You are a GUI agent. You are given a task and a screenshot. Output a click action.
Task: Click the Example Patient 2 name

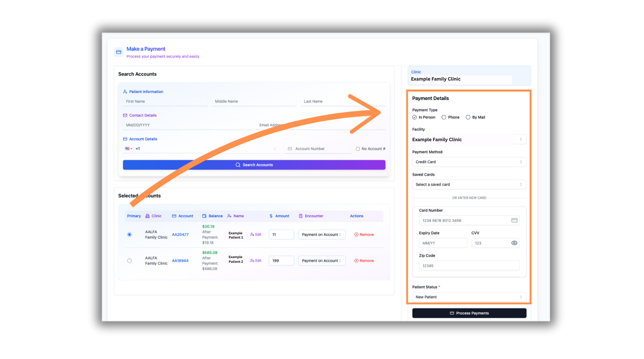[x=236, y=259]
